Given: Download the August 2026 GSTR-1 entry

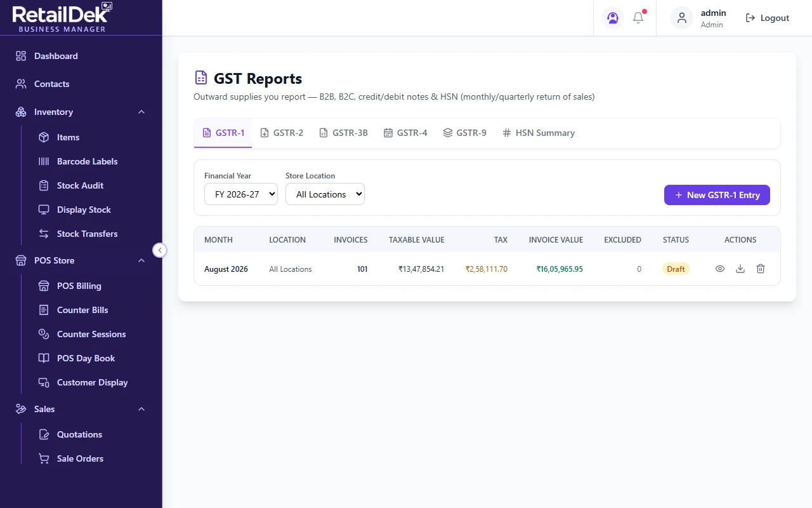Looking at the screenshot, I should (740, 269).
